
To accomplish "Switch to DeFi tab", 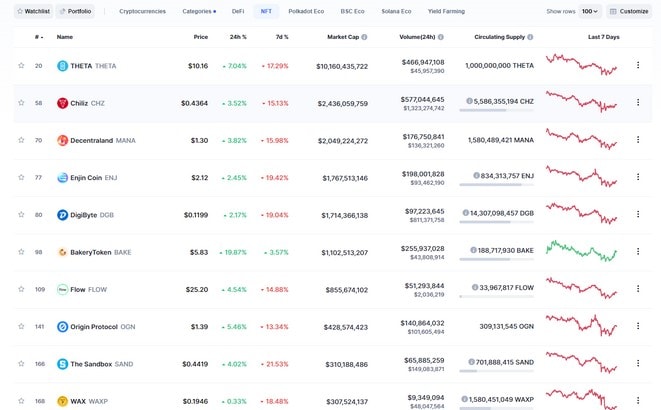I will (238, 11).
